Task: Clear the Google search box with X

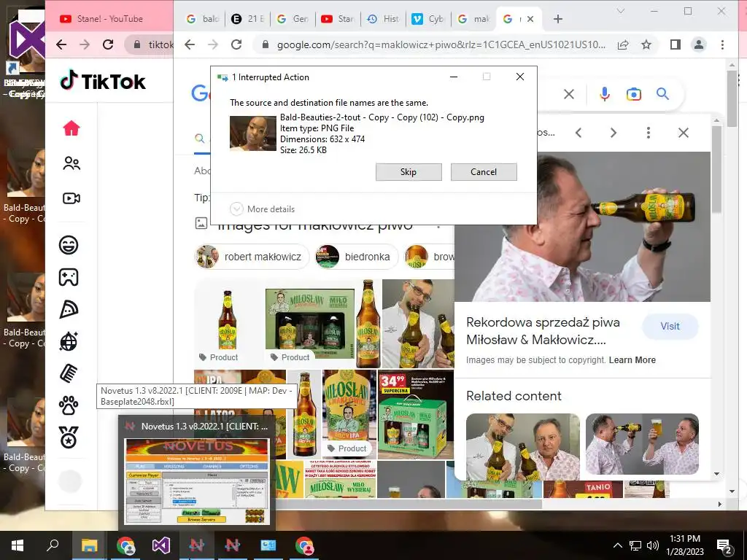Action: tap(569, 94)
